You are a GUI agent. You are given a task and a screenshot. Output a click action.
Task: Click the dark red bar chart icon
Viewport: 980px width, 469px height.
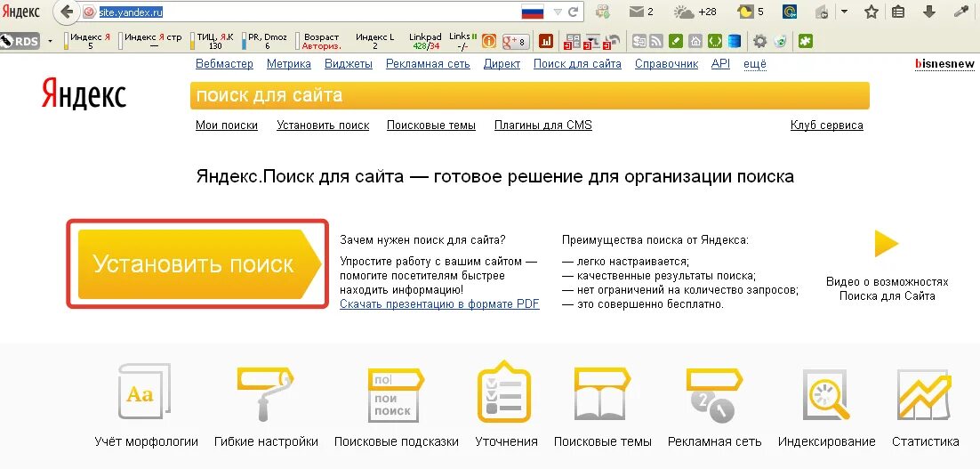(x=546, y=41)
